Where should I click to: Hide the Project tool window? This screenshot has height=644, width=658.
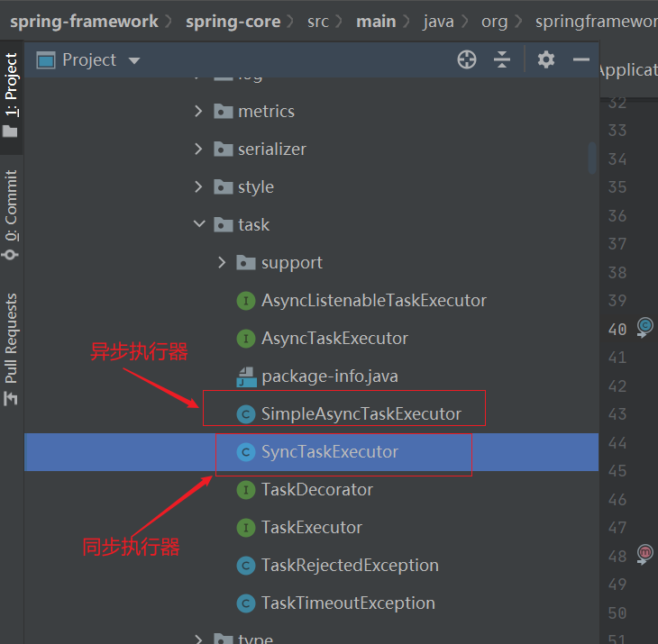pos(581,60)
